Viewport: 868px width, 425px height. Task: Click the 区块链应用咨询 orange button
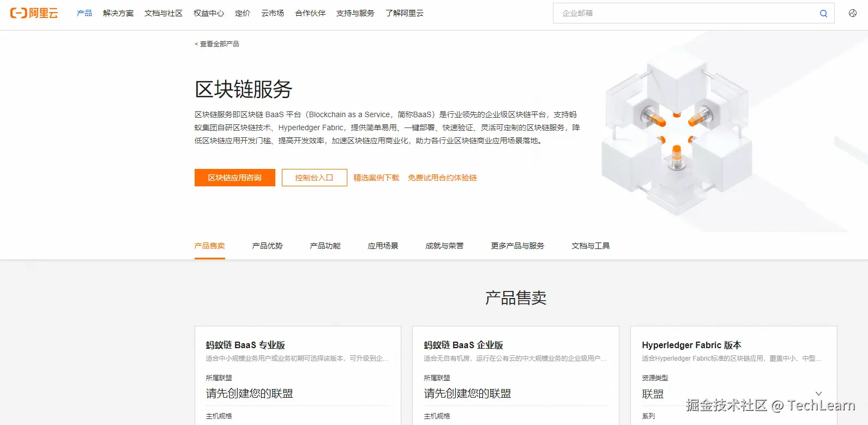pyautogui.click(x=235, y=178)
